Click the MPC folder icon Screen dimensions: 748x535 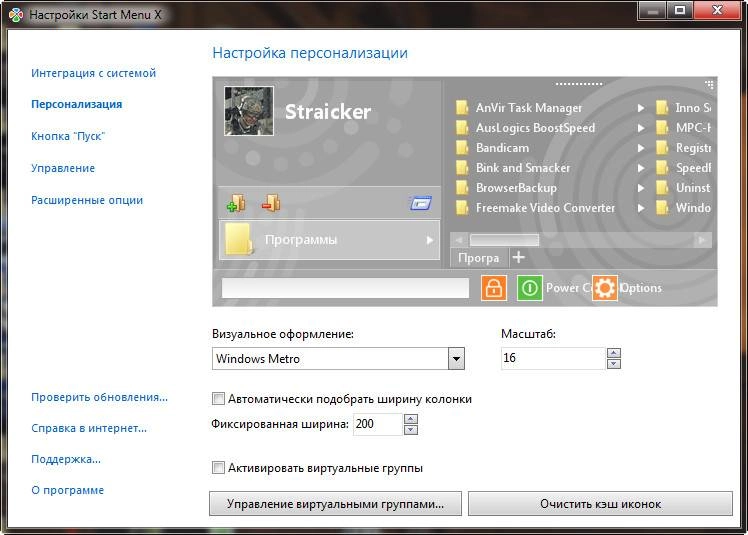[662, 128]
